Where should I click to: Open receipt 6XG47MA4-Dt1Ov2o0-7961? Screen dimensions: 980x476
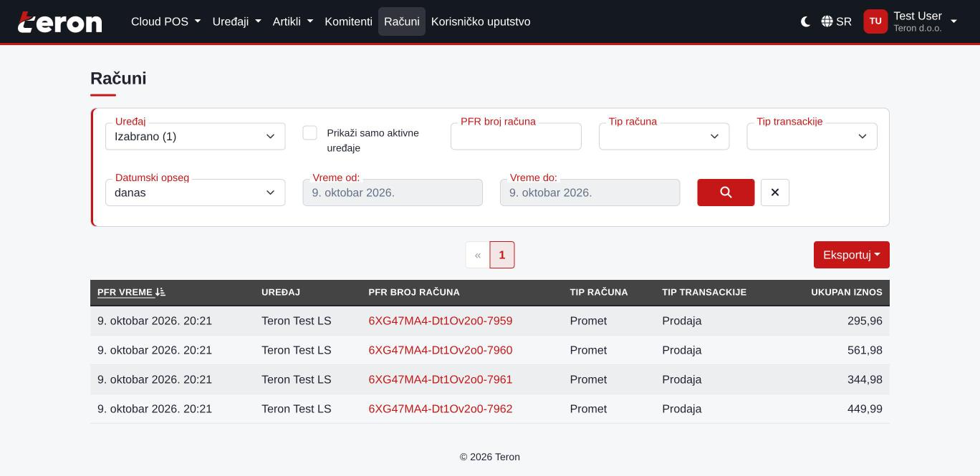(x=441, y=379)
